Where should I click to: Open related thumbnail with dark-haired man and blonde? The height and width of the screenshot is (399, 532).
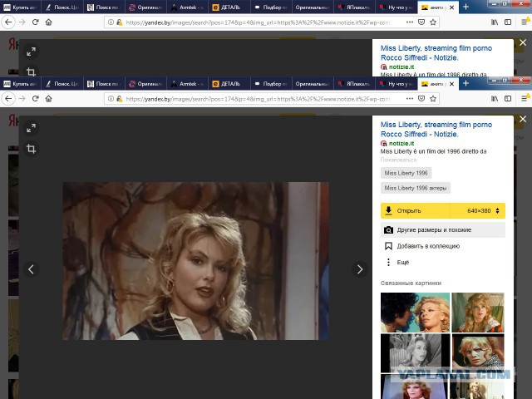415,313
